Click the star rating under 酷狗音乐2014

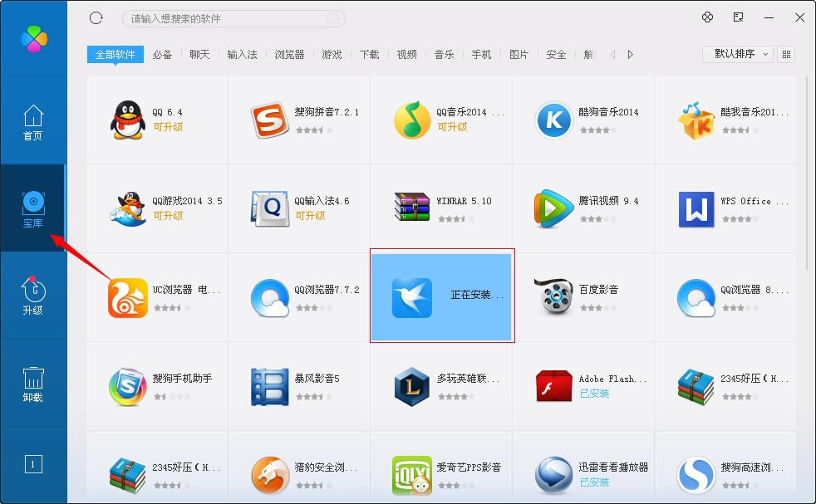click(598, 130)
